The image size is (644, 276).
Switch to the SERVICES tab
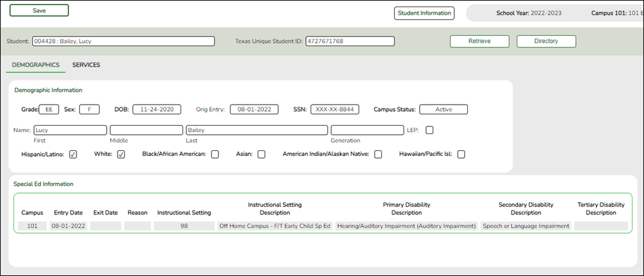tap(86, 65)
